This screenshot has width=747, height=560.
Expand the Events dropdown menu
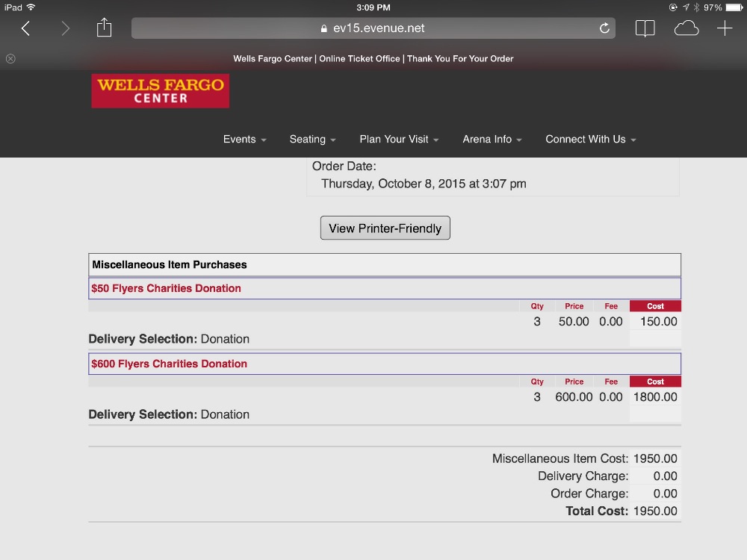point(244,139)
